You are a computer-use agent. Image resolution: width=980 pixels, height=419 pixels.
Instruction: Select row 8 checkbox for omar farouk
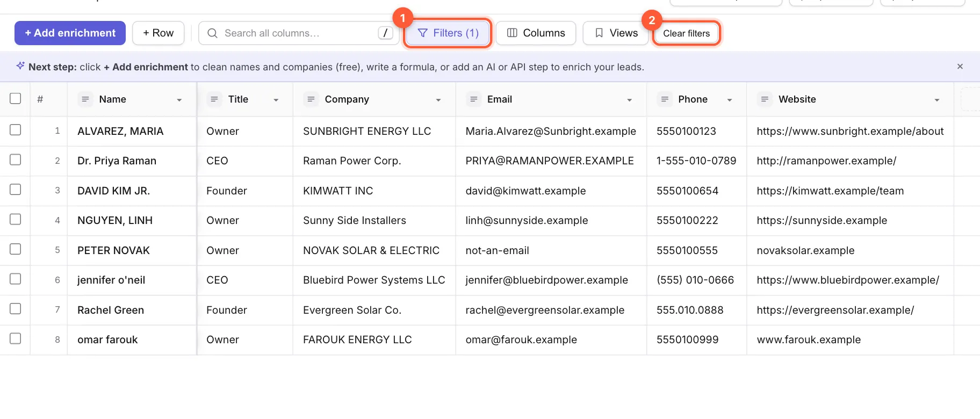[x=16, y=338]
